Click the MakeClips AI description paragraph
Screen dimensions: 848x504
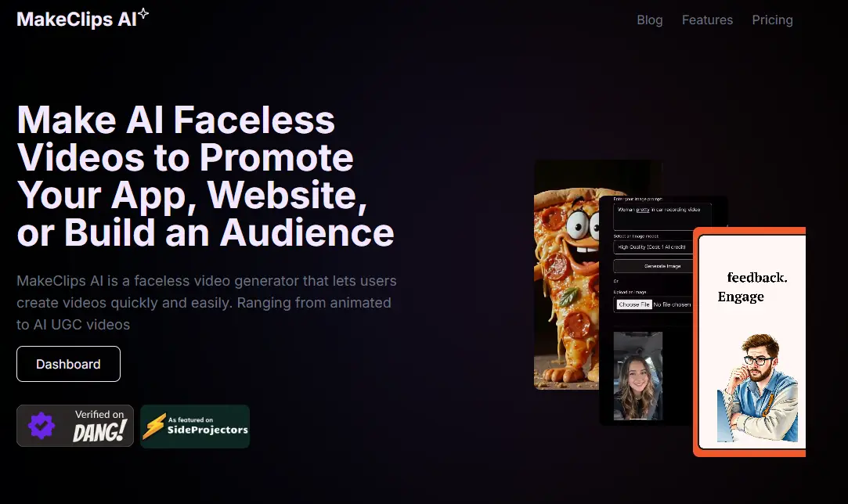point(207,302)
